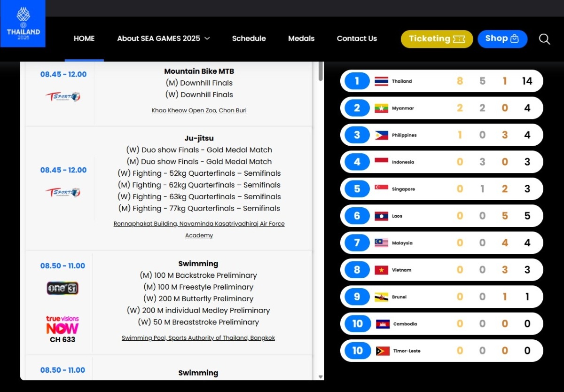The width and height of the screenshot is (564, 392).
Task: Open the Contact Us menu item
Action: [x=357, y=39]
